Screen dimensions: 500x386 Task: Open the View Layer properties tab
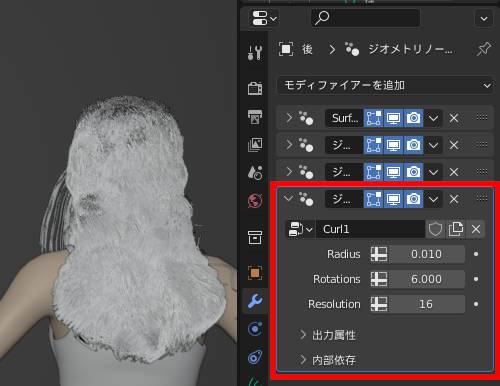[x=255, y=145]
